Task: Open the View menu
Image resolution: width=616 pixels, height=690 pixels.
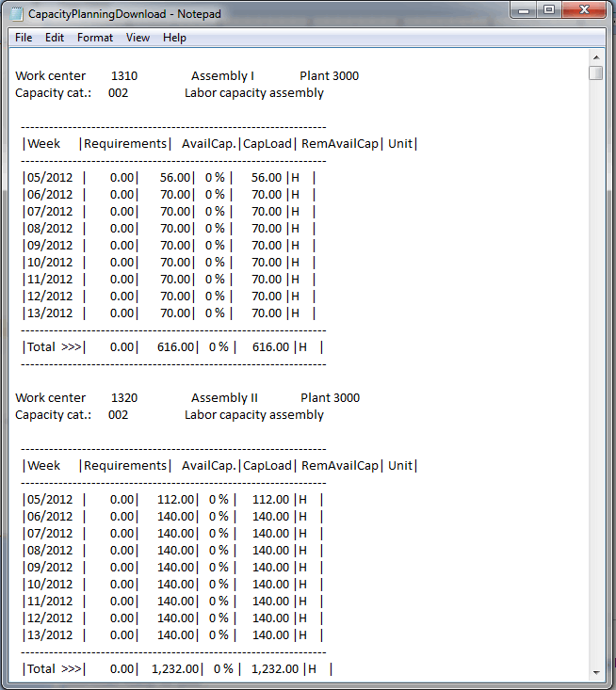Action: click(138, 38)
